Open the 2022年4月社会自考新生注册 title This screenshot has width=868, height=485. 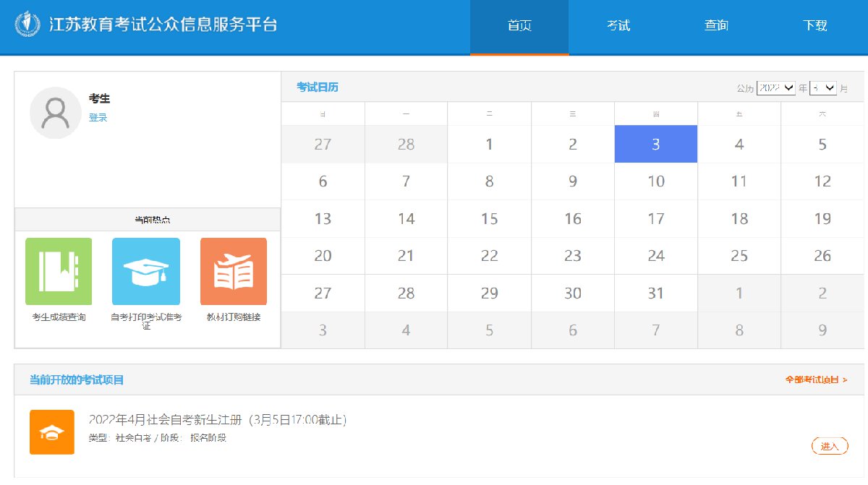[x=217, y=420]
